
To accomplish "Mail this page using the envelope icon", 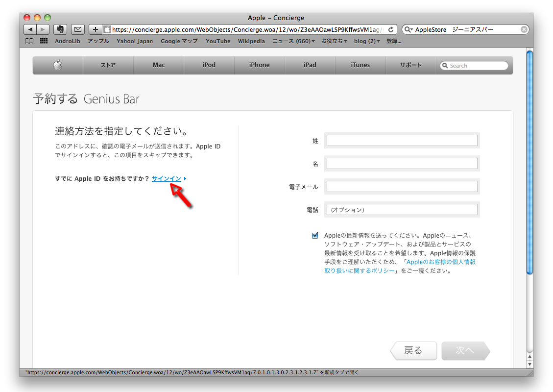I will click(x=78, y=29).
